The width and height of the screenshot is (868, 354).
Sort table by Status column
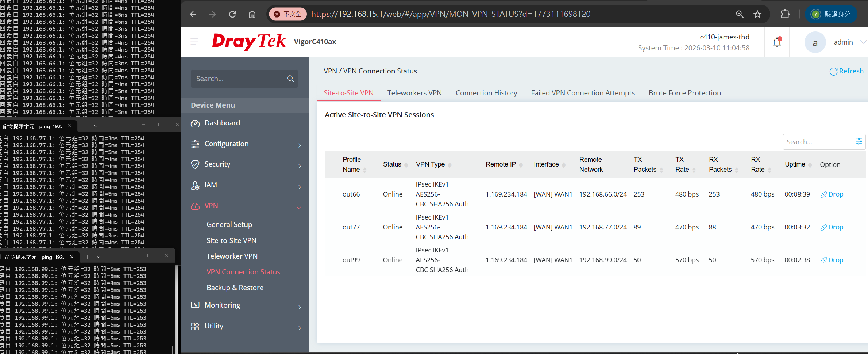(395, 164)
